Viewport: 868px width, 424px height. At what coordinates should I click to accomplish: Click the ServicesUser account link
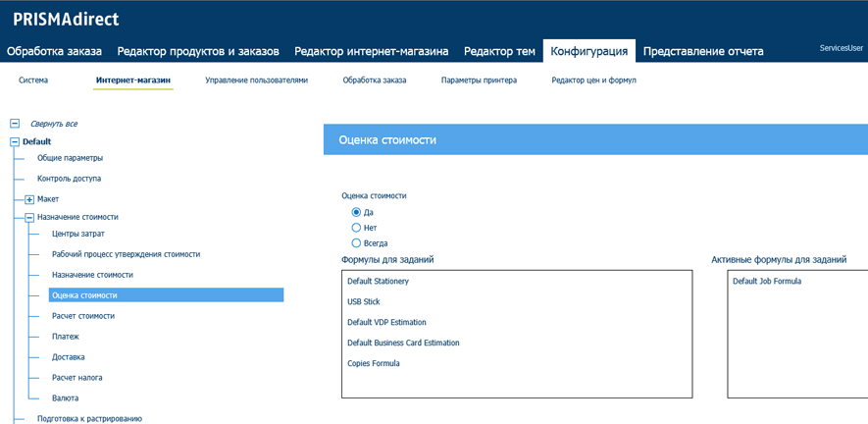(x=842, y=48)
